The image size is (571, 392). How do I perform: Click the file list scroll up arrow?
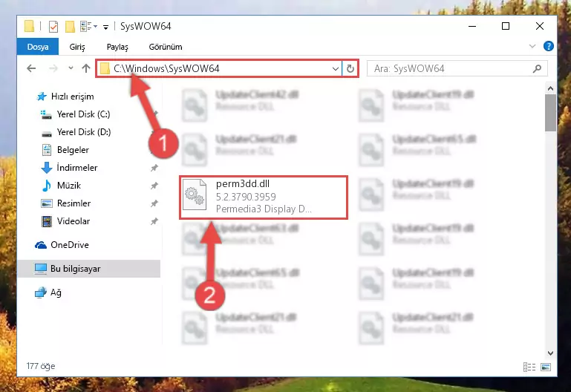coord(551,88)
